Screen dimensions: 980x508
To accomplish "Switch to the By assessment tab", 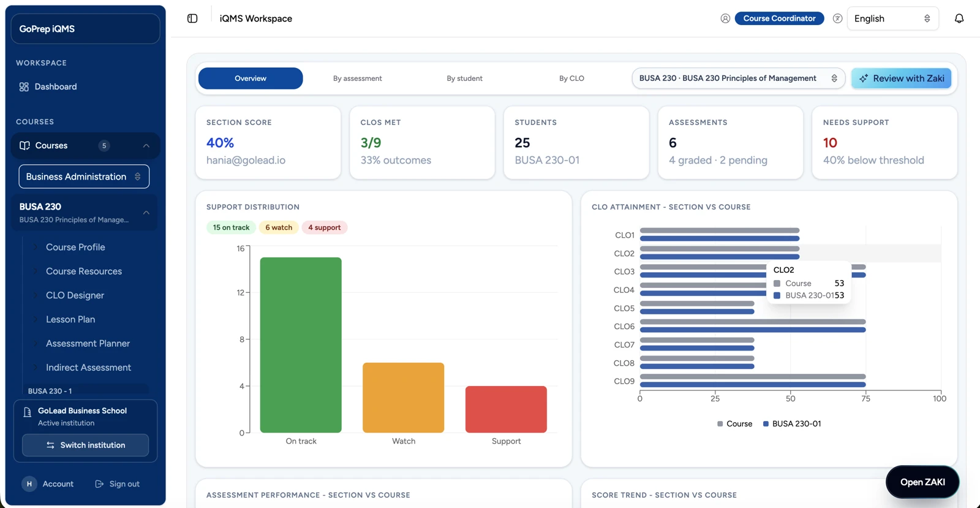I will (358, 78).
